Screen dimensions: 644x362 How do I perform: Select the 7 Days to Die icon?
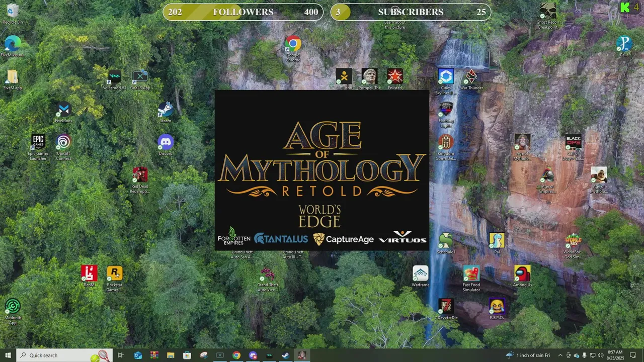coord(446,309)
